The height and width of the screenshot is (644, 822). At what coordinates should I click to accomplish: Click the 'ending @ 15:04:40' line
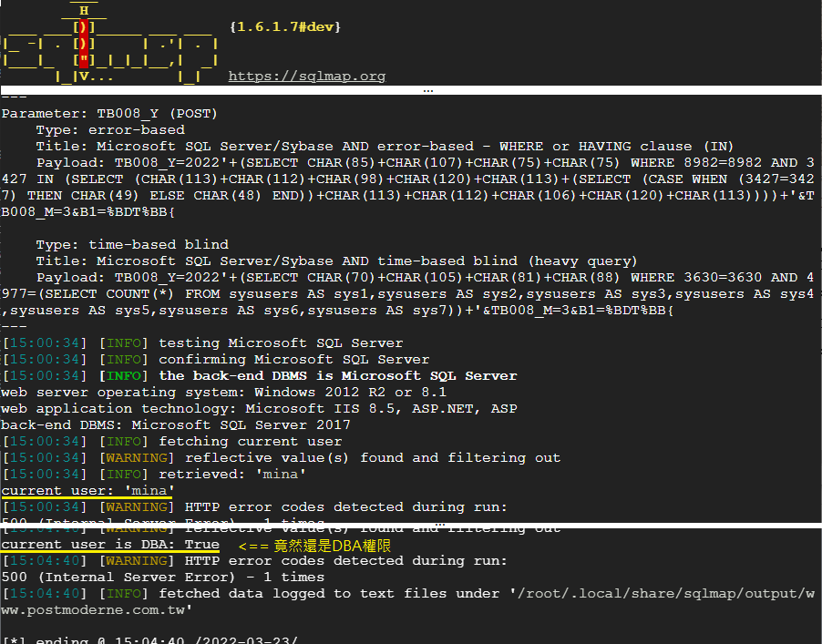tap(150, 639)
